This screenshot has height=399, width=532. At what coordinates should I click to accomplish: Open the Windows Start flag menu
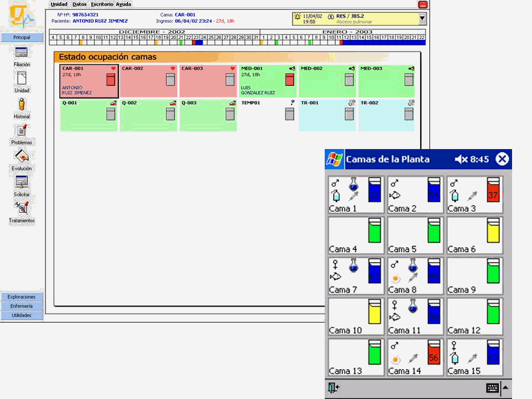coord(334,160)
